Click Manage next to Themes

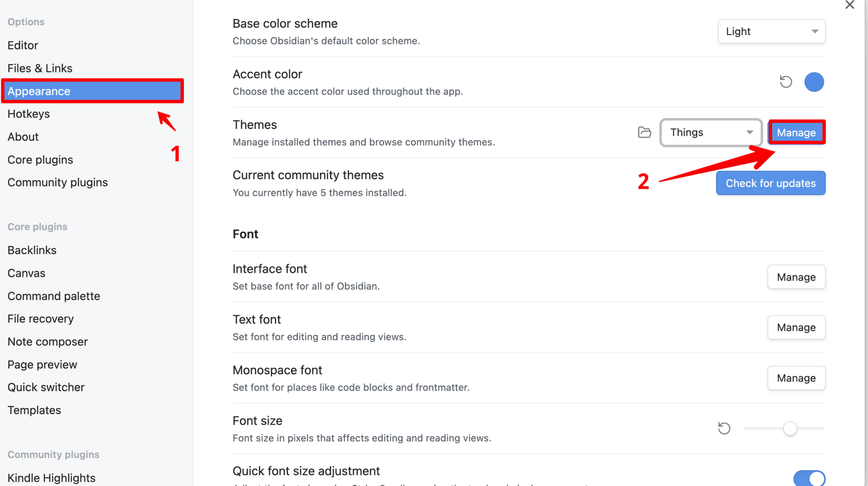click(x=796, y=132)
